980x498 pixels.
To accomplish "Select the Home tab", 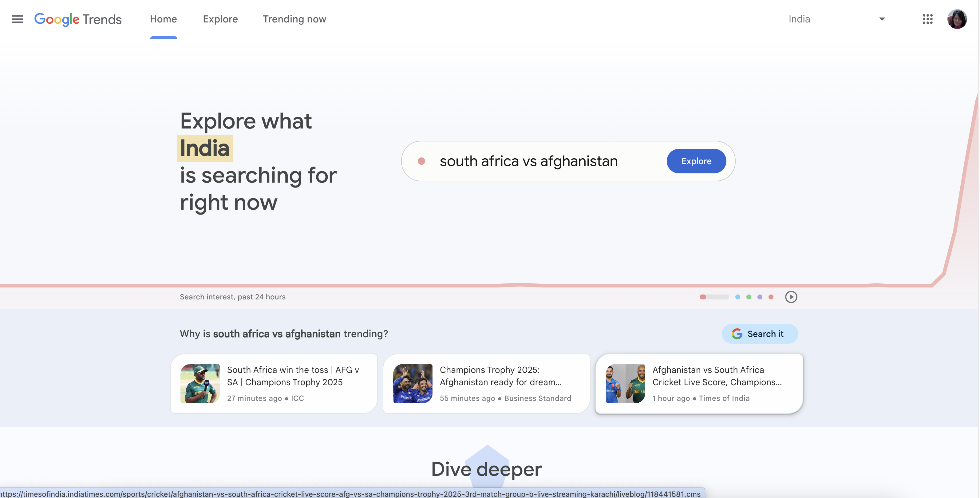I will (x=163, y=19).
